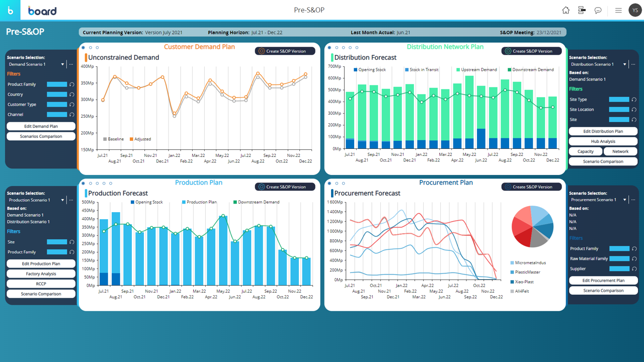
Task: Reset the Site Type filter
Action: coord(634,100)
